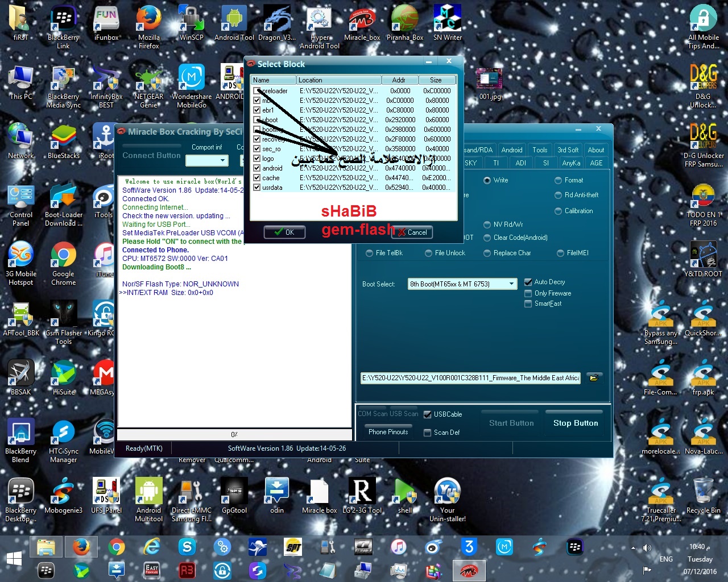
Task: Enable the Scan Def checkbox
Action: (428, 433)
